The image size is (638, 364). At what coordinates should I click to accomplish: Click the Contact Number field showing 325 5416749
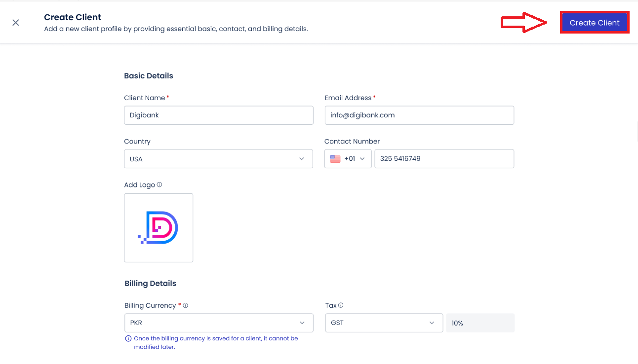(443, 158)
